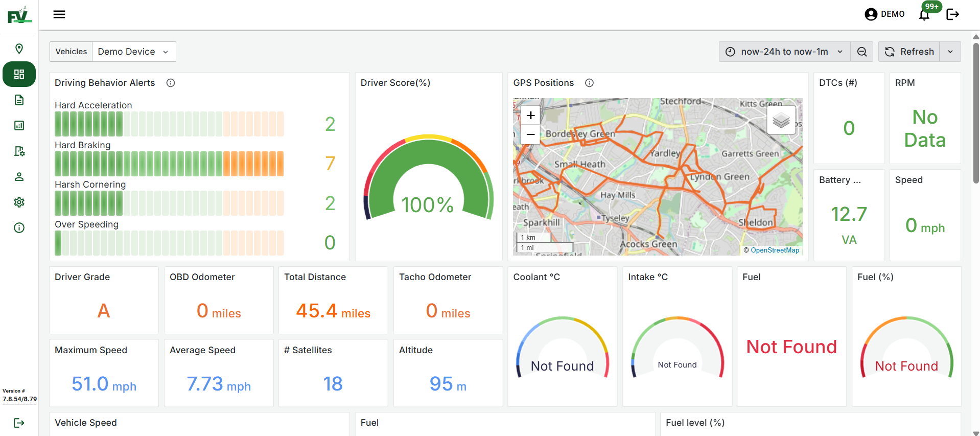The width and height of the screenshot is (980, 436).
Task: Expand the refresh interval dropdown arrow
Action: tap(950, 52)
